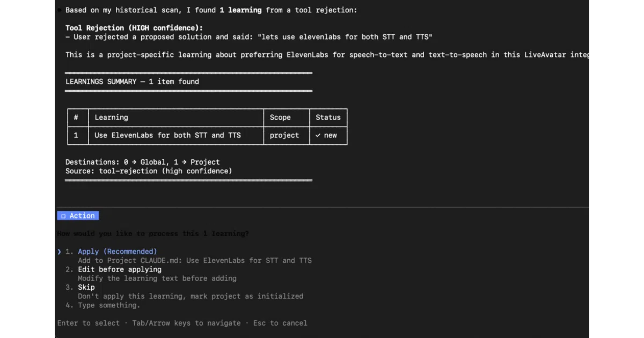This screenshot has height=338, width=644.
Task: Click the project scope cell
Action: click(284, 135)
